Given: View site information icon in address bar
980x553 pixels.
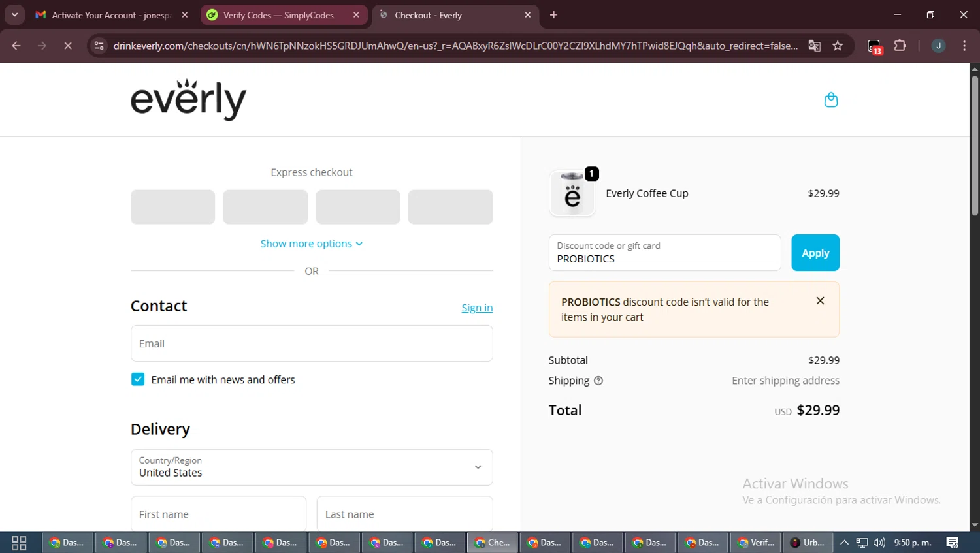Looking at the screenshot, I should pos(99,46).
